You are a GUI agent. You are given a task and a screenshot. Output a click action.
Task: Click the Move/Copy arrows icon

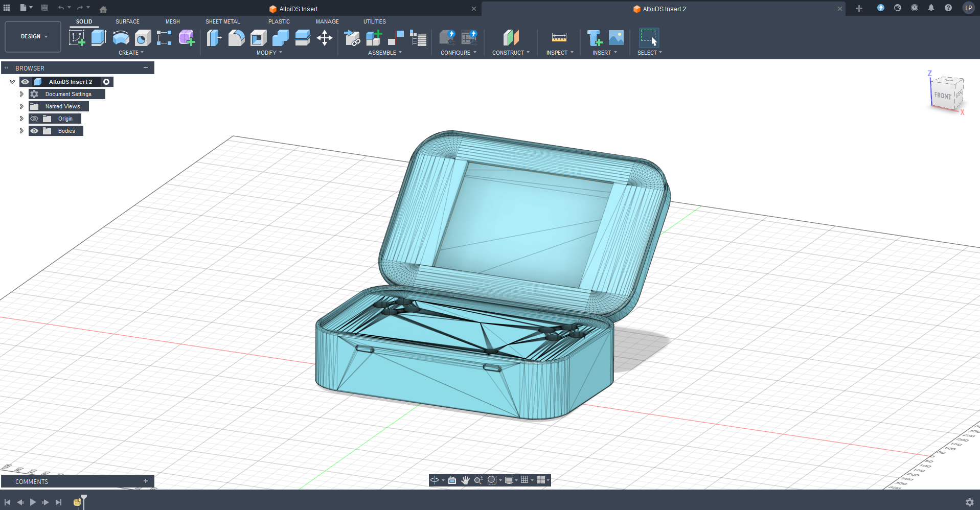click(x=325, y=38)
